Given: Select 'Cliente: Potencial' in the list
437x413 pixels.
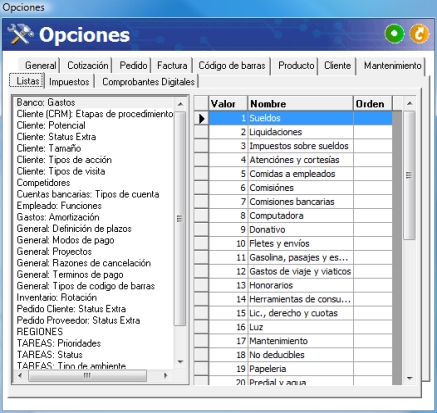Looking at the screenshot, I should point(51,125).
